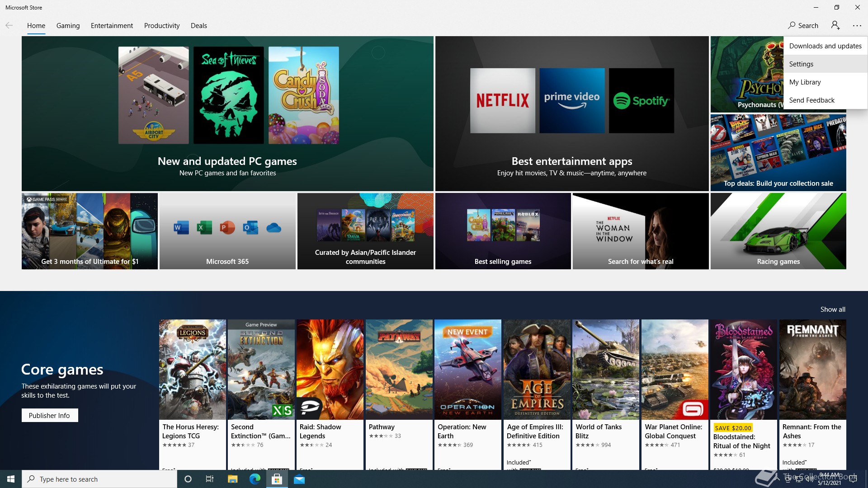Click Microsoft Edge taskbar icon

point(255,479)
